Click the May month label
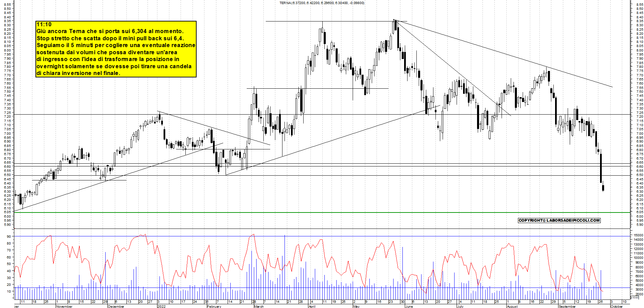This screenshot has height=308, width=644. tap(356, 306)
